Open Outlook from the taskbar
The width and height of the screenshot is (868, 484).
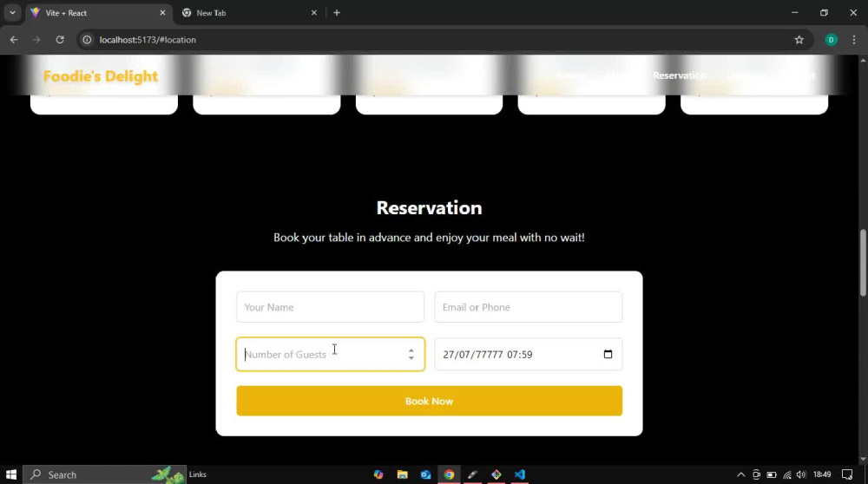(425, 474)
